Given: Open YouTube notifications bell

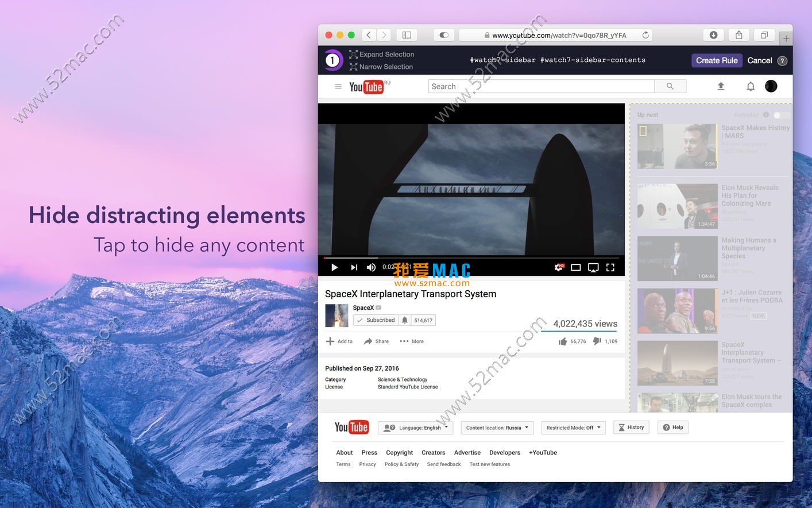Looking at the screenshot, I should click(751, 86).
